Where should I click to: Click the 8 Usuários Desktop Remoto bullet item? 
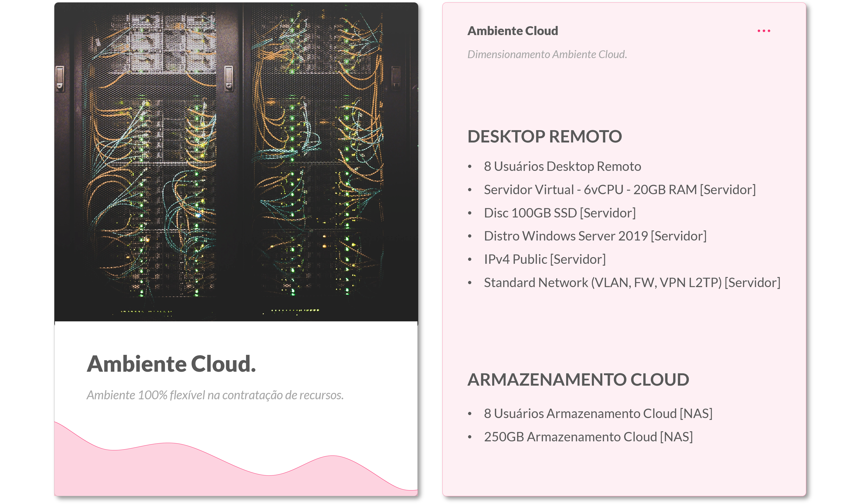[x=562, y=167]
